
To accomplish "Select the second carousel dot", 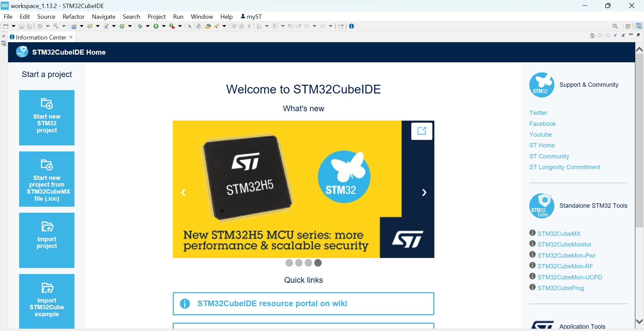I will coord(299,263).
